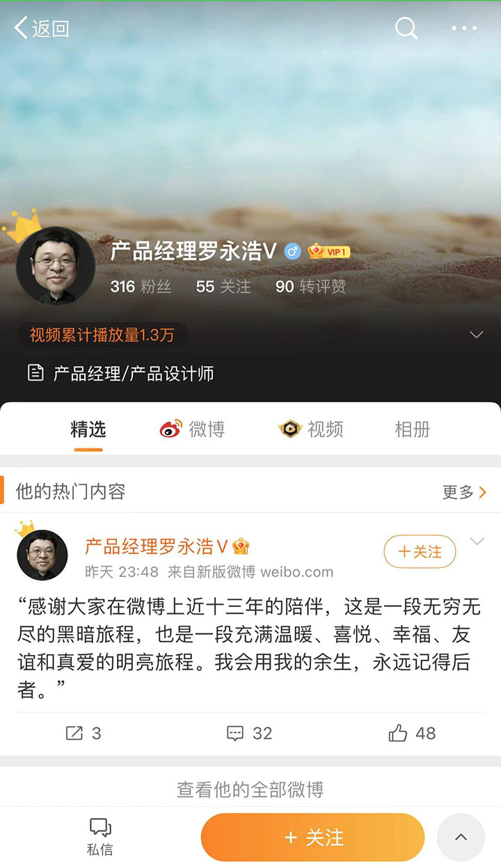Toggle follow with the small +关注 button
The width and height of the screenshot is (501, 868).
[420, 551]
